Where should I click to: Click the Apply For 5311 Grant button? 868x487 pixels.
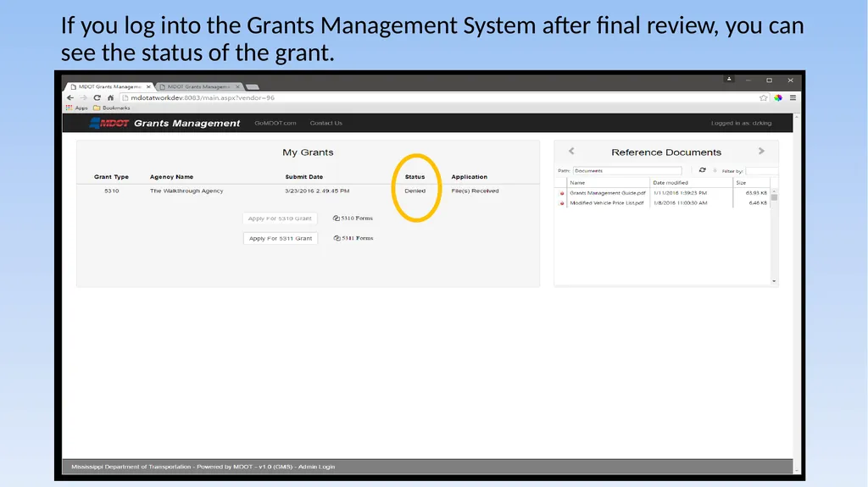click(x=280, y=239)
